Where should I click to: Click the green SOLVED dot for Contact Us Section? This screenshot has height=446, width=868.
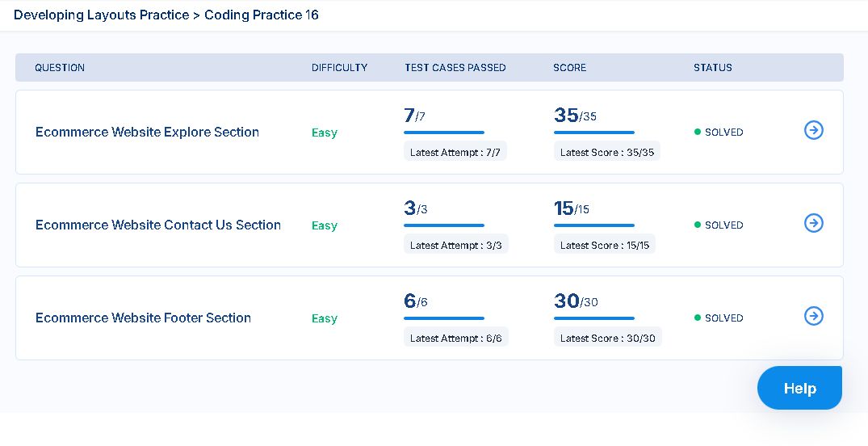point(698,225)
